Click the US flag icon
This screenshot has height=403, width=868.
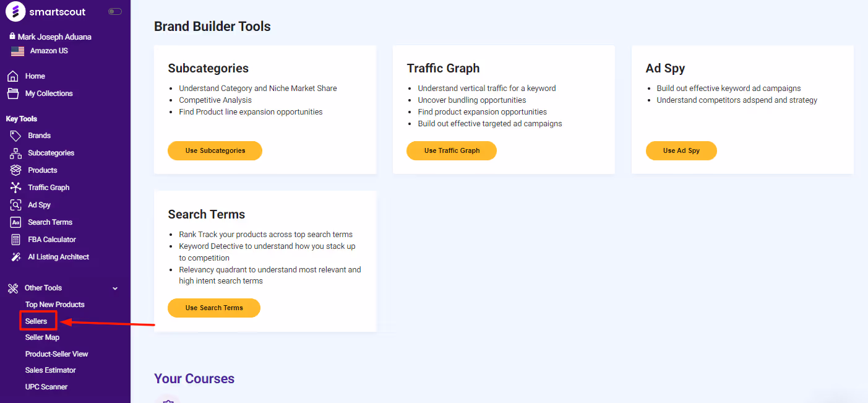[x=18, y=51]
